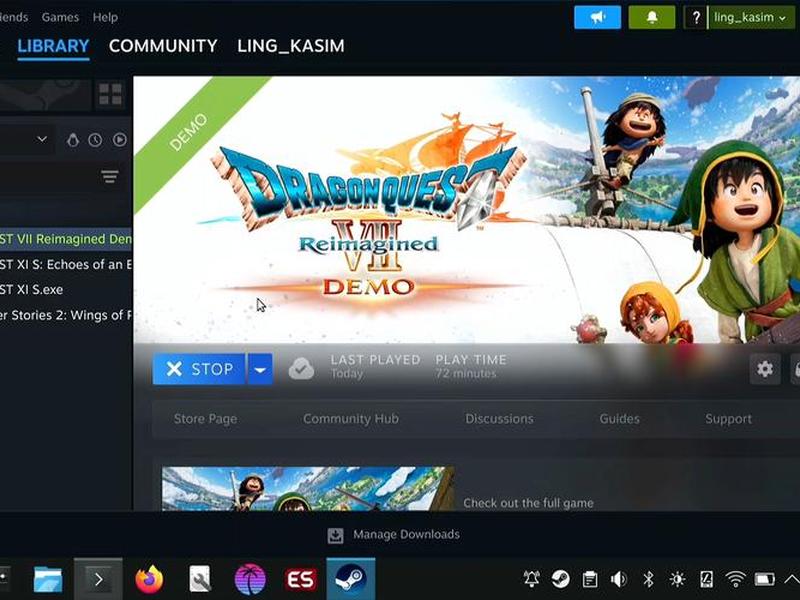Image resolution: width=800 pixels, height=600 pixels.
Task: Click the Manage Downloads arrow icon
Action: tap(335, 535)
